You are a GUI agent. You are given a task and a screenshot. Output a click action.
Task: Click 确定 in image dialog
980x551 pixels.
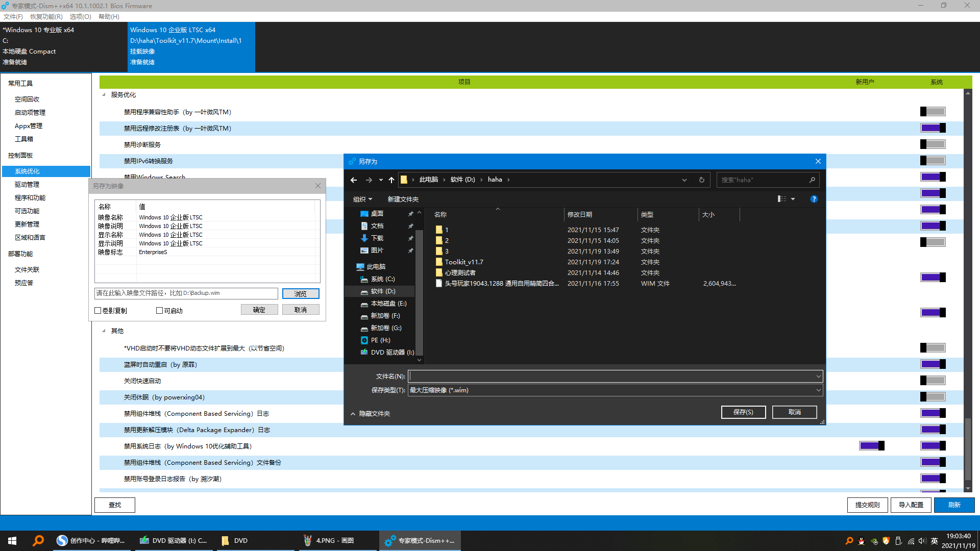click(259, 310)
